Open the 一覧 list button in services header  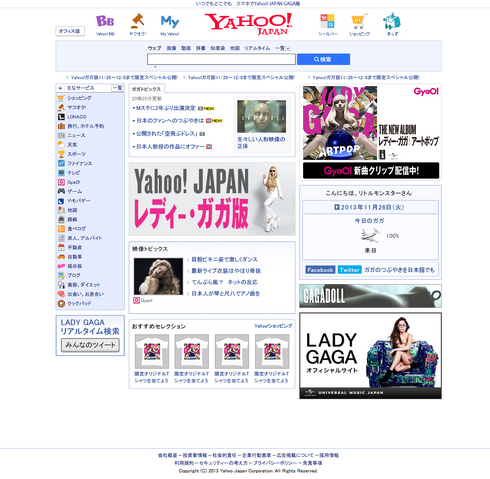(117, 88)
